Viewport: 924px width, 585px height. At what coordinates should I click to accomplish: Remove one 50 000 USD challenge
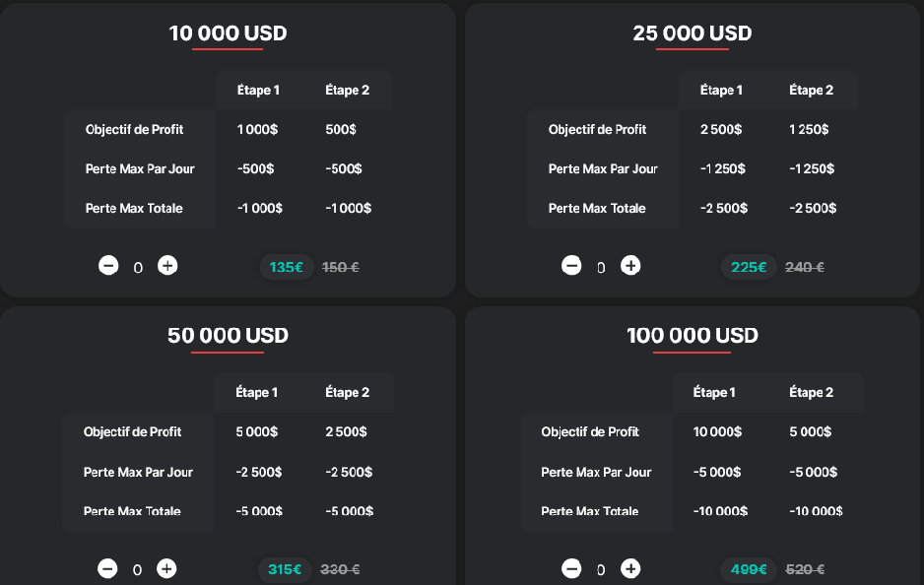(107, 568)
